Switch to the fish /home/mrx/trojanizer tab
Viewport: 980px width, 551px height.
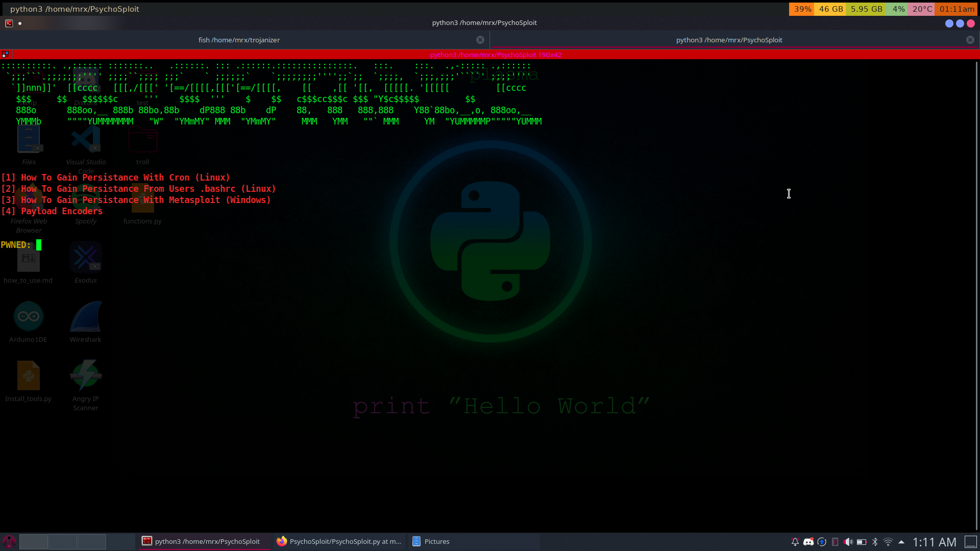point(239,40)
